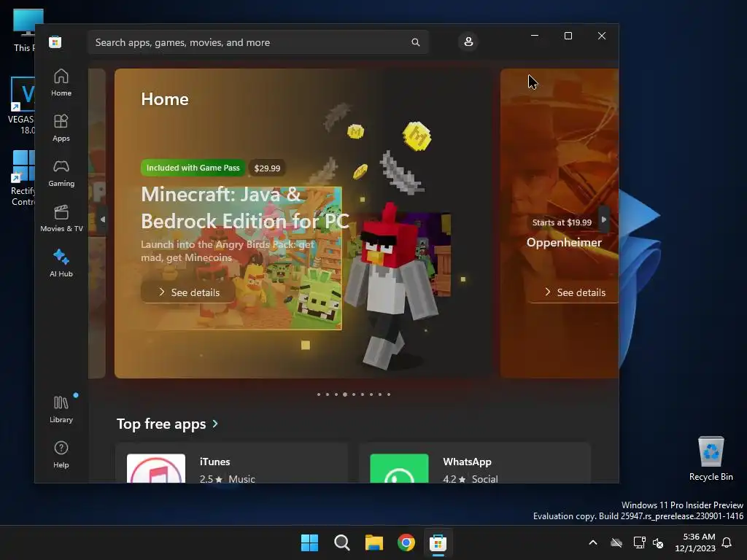Show previous carousel slide with left arrow
The width and height of the screenshot is (747, 560).
pyautogui.click(x=103, y=219)
